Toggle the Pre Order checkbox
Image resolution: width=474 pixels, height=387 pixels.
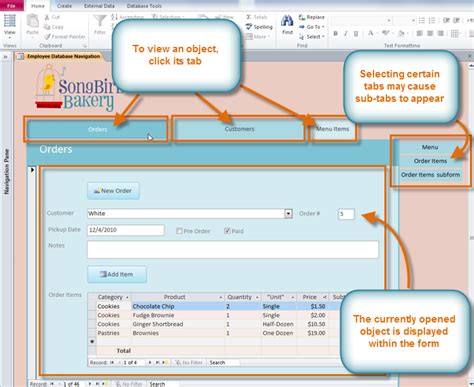tap(179, 231)
